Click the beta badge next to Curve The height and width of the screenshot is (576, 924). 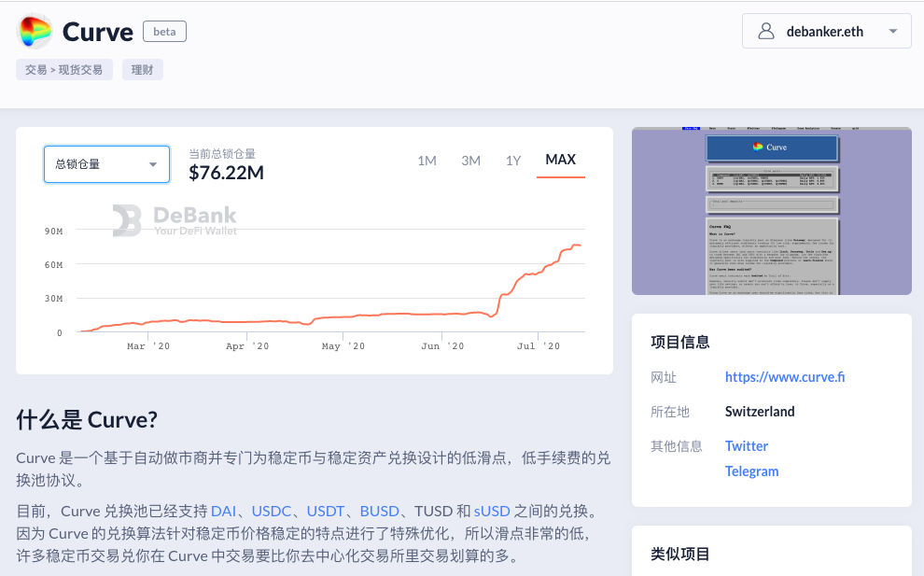click(164, 31)
